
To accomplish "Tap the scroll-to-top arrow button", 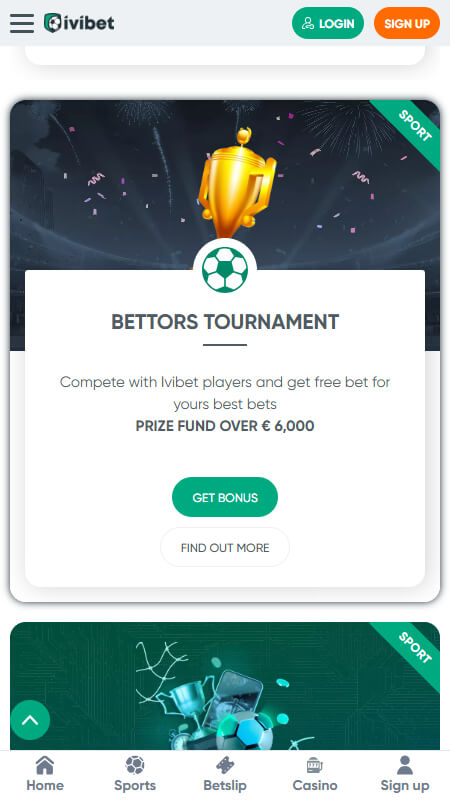I will tap(30, 720).
